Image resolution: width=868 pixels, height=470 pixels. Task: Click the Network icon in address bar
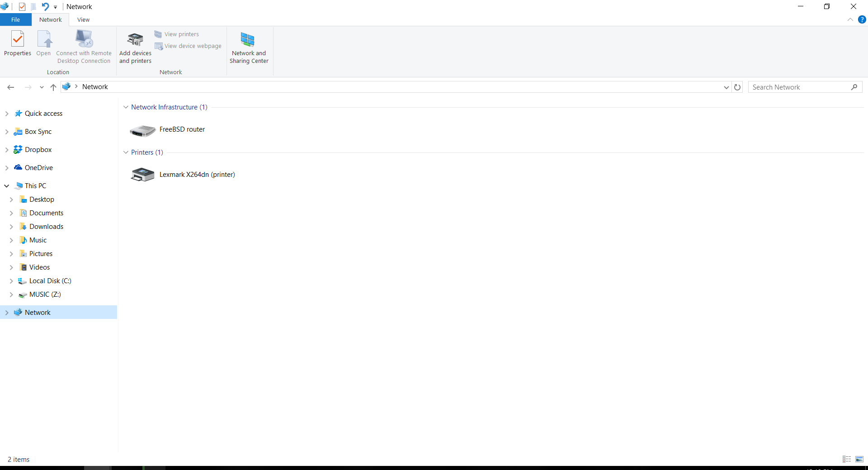(x=66, y=86)
